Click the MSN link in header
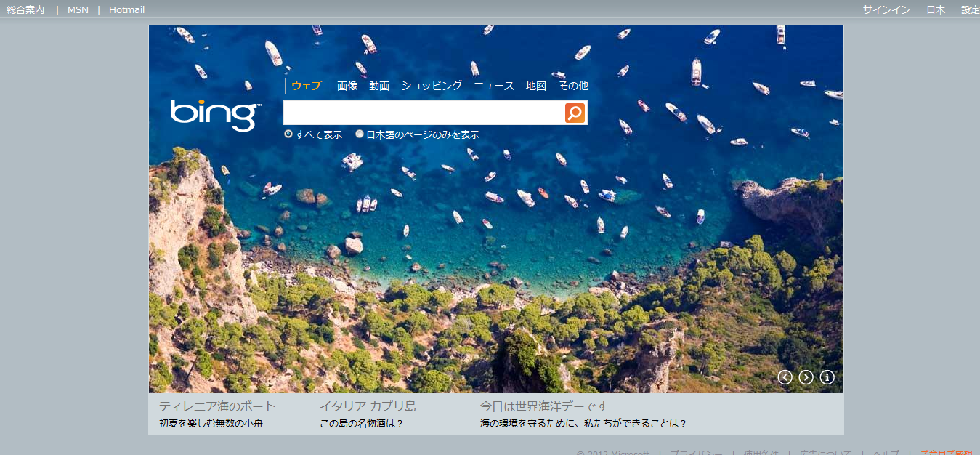The image size is (980, 455). coord(78,9)
